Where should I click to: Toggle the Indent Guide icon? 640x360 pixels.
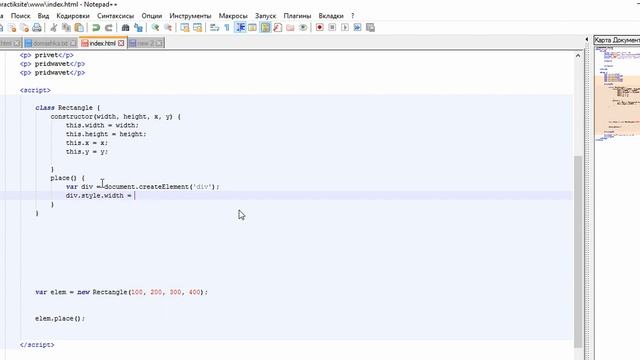[x=240, y=28]
